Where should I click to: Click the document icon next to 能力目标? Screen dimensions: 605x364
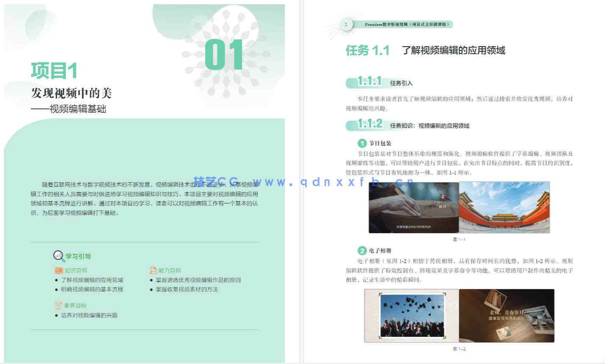(x=152, y=270)
